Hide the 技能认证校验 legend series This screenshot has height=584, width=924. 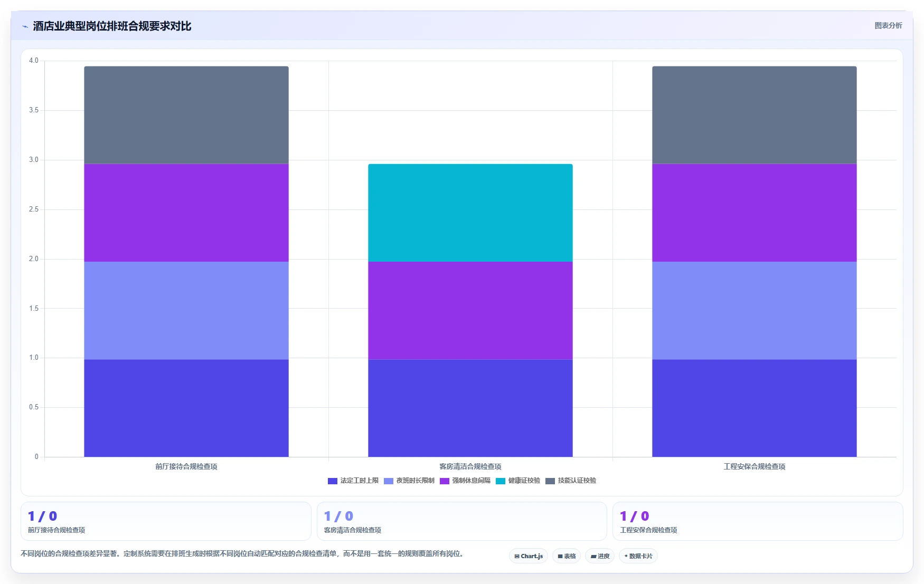[x=571, y=481]
